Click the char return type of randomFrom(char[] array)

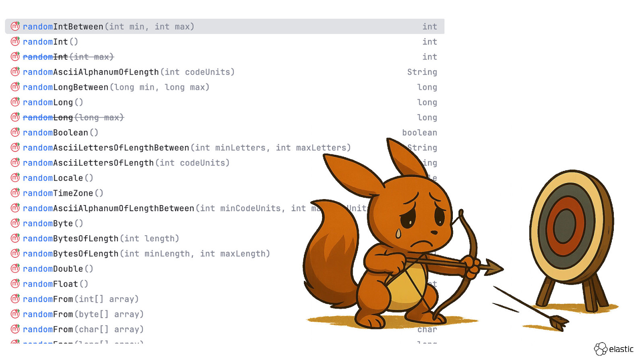click(x=427, y=330)
